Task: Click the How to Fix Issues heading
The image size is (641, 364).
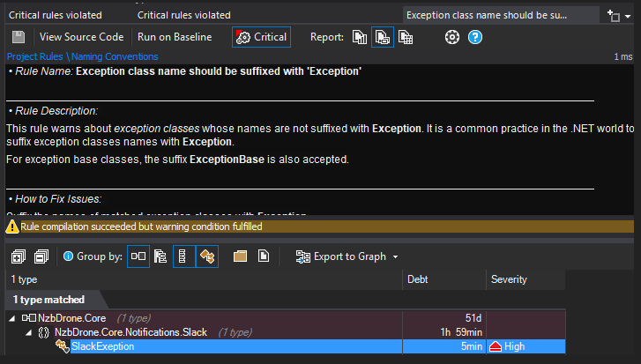Action: click(x=56, y=199)
